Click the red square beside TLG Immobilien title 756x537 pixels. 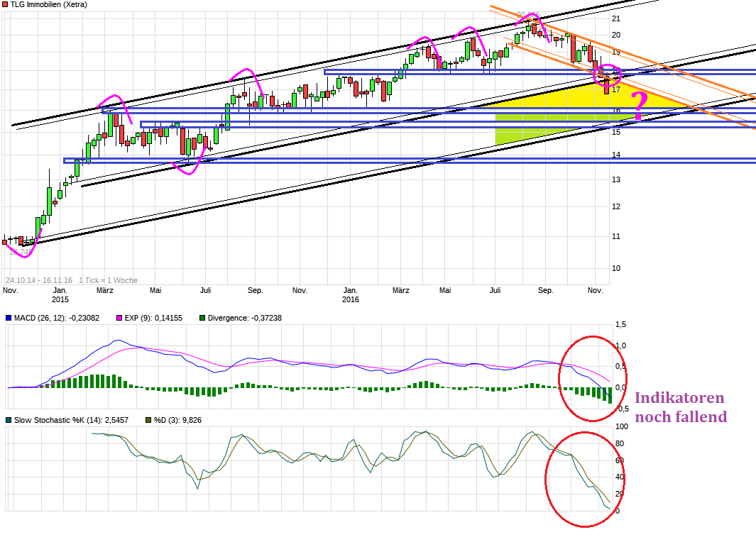coord(5,5)
